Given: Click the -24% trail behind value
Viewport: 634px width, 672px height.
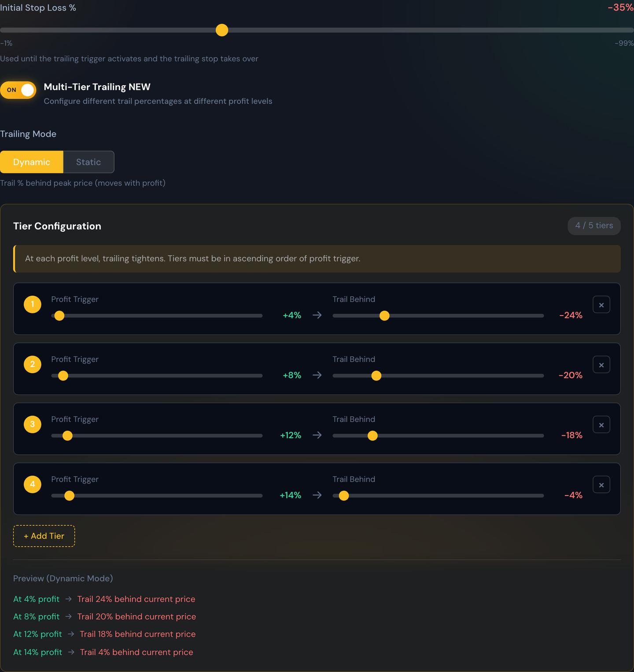Looking at the screenshot, I should (571, 315).
